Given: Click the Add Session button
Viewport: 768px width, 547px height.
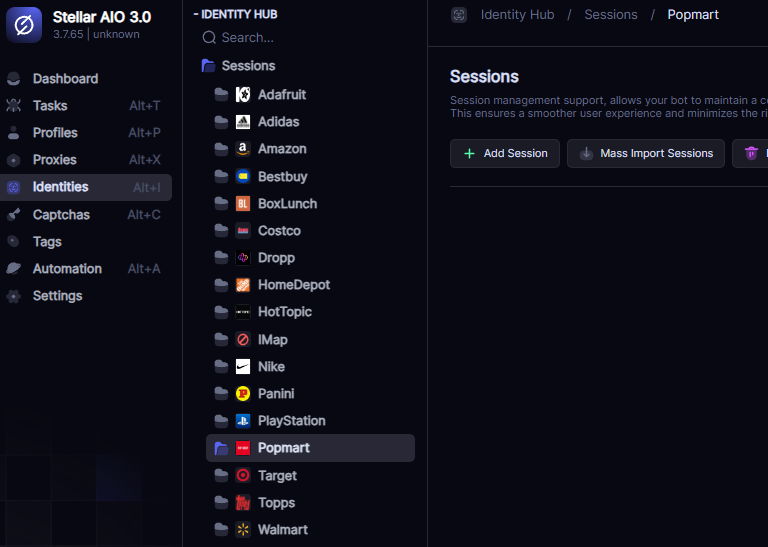Looking at the screenshot, I should pos(504,153).
